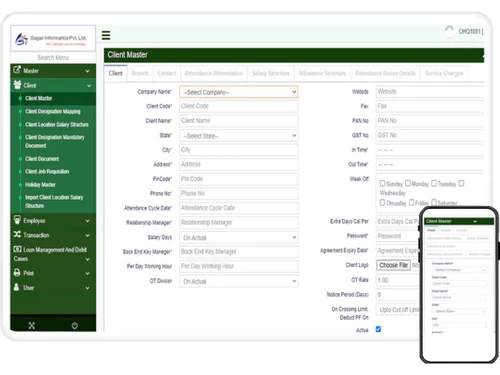Switch to the Attendance Abbreviation tab
Viewport: 500px width, 375px height.
pos(214,73)
